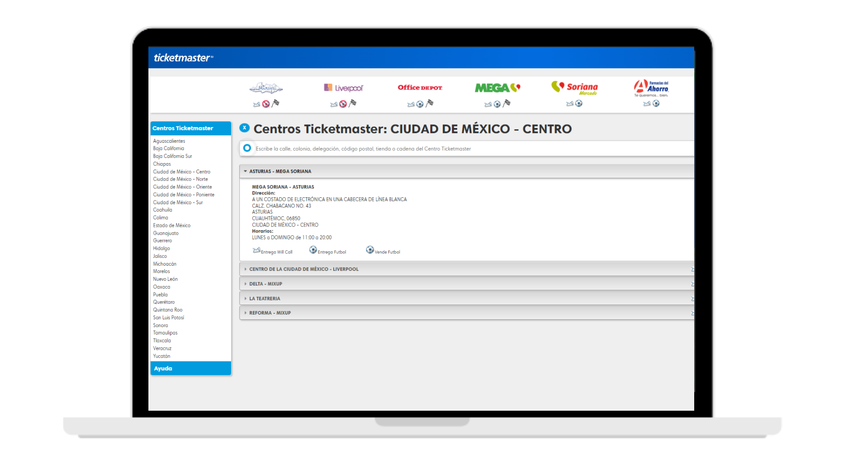Click the ticketmaster logo in header
This screenshot has width=868, height=462.
(183, 58)
